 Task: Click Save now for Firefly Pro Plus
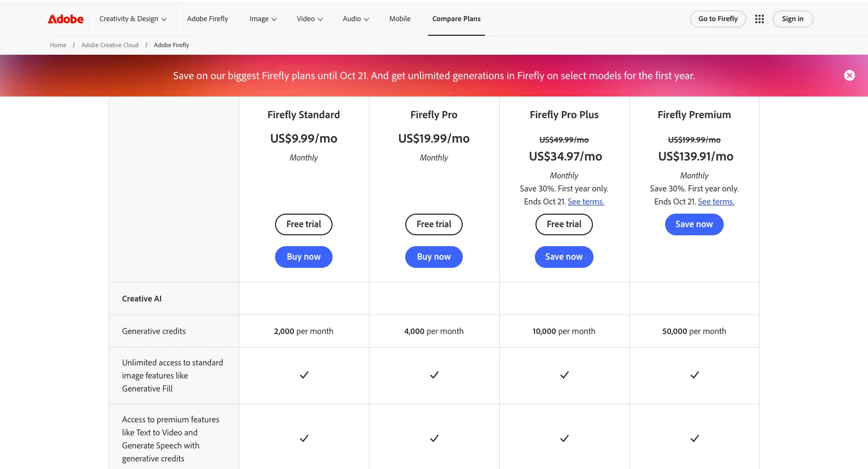point(564,257)
